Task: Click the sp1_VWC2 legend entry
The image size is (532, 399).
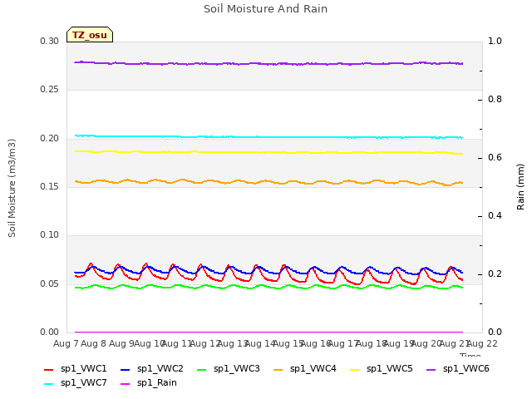Action: pyautogui.click(x=151, y=369)
